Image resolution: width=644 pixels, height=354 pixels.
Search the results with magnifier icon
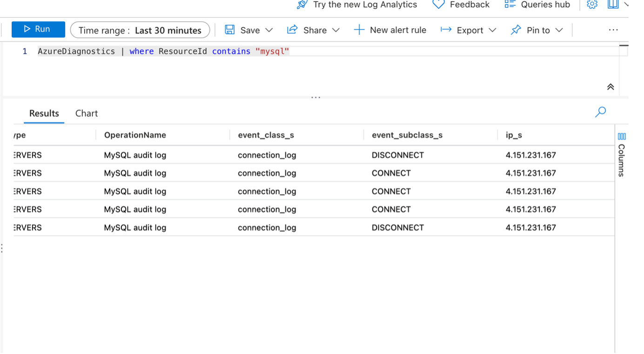point(600,112)
